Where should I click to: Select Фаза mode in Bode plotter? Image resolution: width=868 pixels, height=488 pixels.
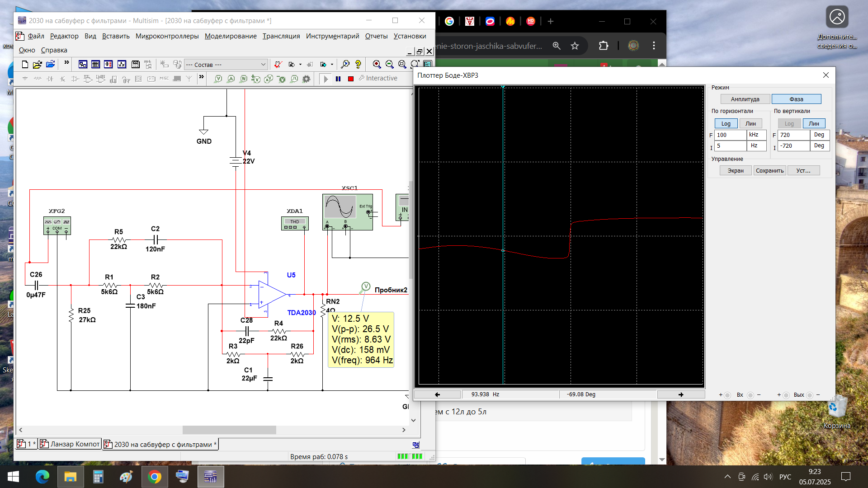click(796, 99)
